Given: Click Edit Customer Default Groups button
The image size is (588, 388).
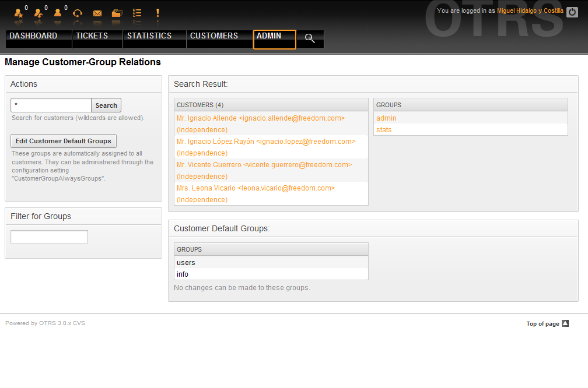Looking at the screenshot, I should (x=64, y=141).
